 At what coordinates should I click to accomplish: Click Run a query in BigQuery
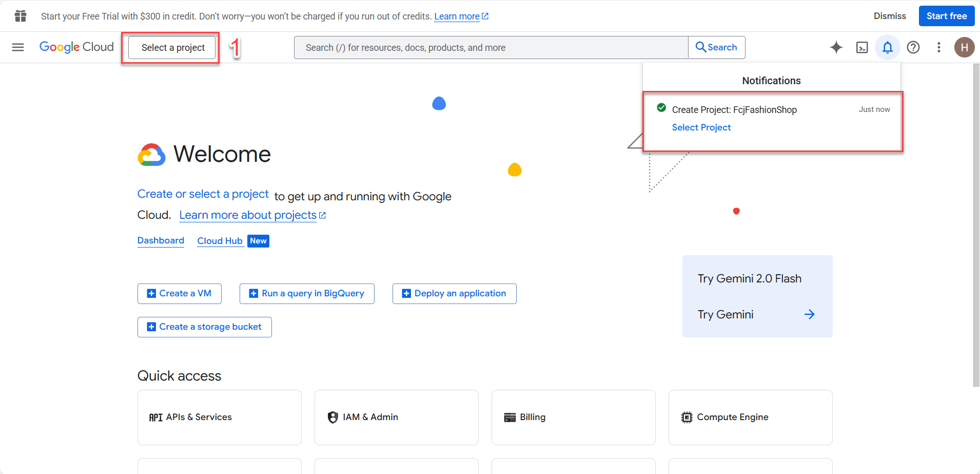coord(307,293)
